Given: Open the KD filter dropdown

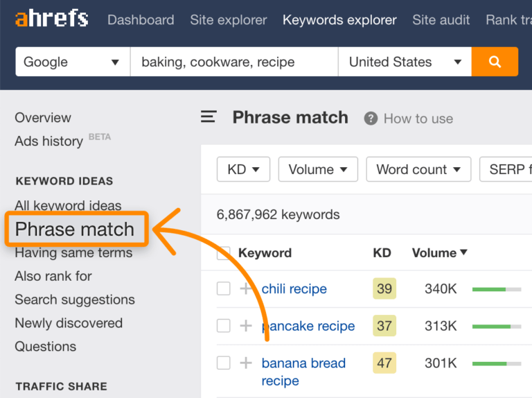Looking at the screenshot, I should 243,169.
